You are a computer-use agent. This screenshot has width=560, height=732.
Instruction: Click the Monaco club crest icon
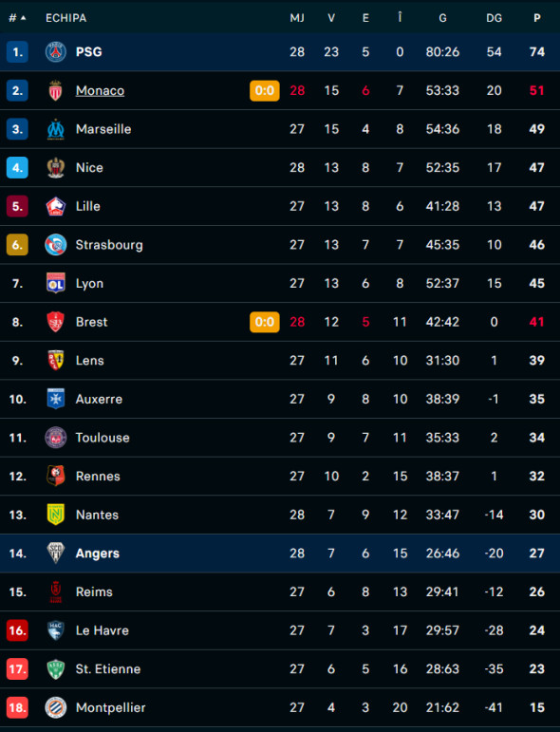(x=56, y=90)
